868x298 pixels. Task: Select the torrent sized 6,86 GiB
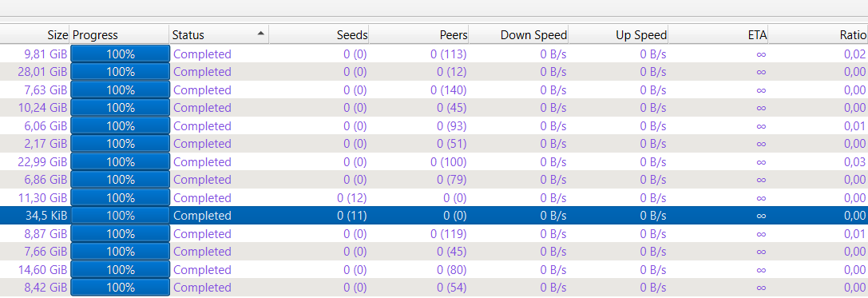(x=434, y=180)
